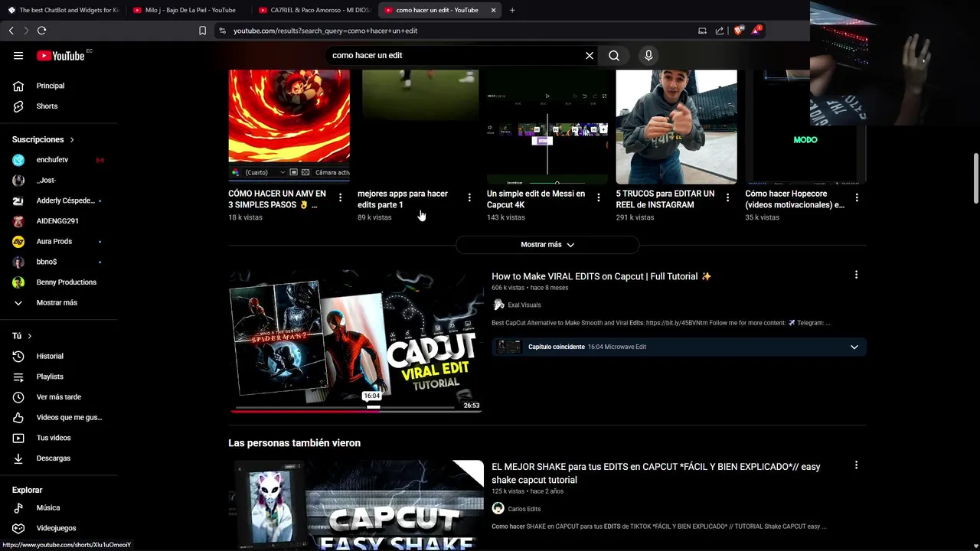Open the Brave Shields lion icon
The image size is (980, 551).
(x=738, y=31)
